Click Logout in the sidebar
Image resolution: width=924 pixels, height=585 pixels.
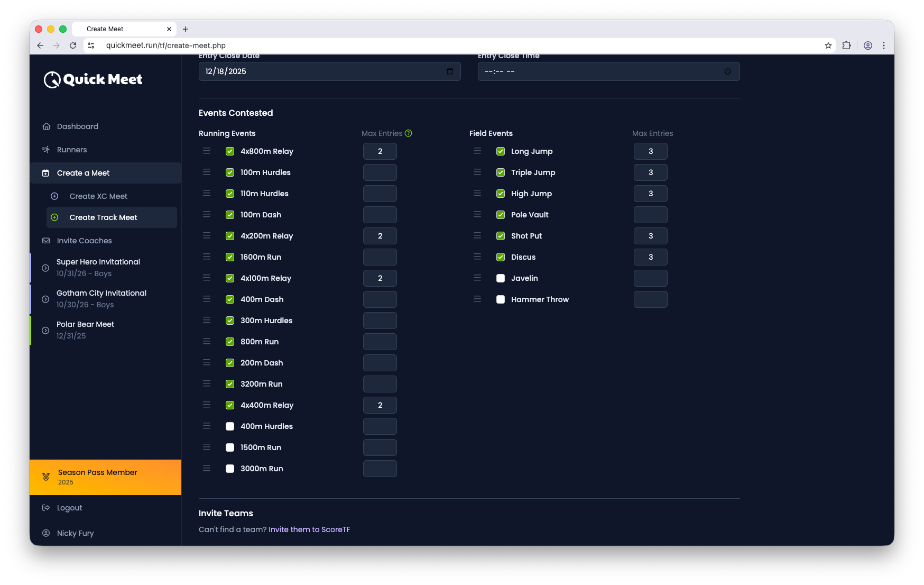pyautogui.click(x=69, y=508)
